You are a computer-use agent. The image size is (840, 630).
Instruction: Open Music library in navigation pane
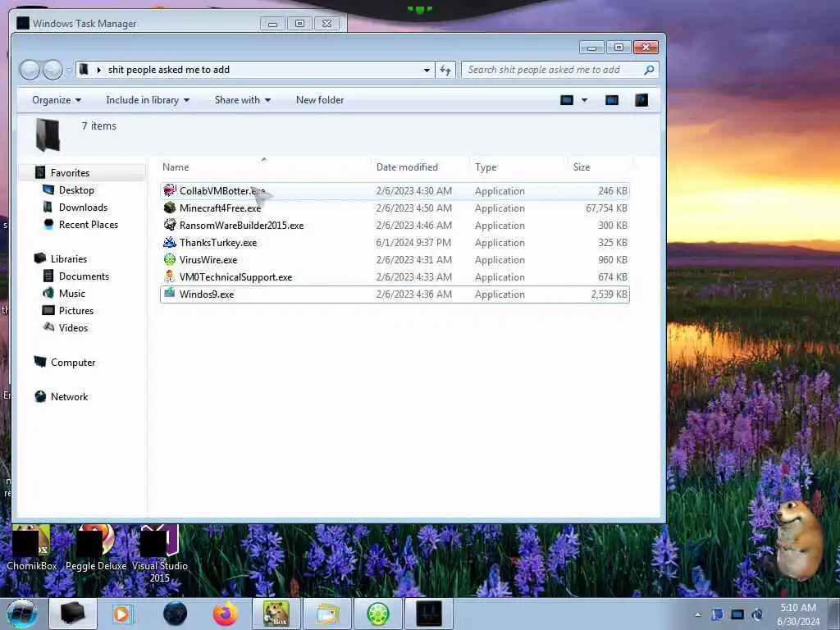pyautogui.click(x=72, y=294)
